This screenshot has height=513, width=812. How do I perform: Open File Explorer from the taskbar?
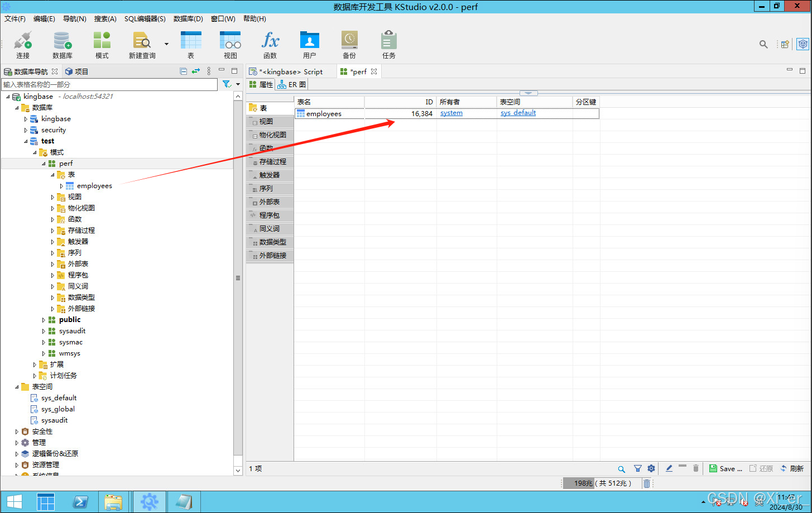point(114,502)
